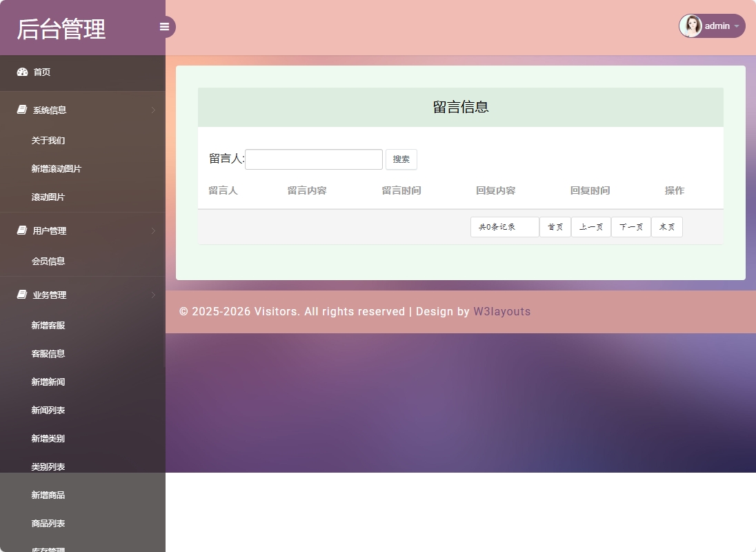Open the W3layouts link in the footer
This screenshot has width=756, height=552.
[502, 311]
